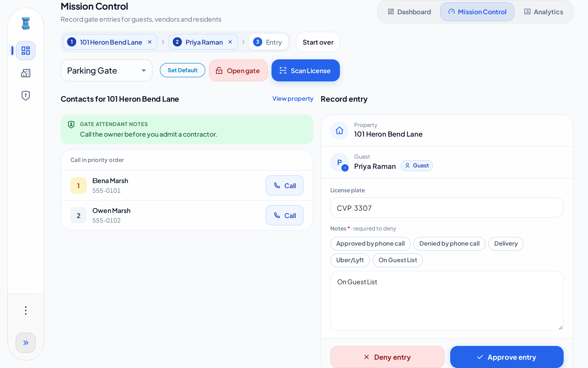Image resolution: width=588 pixels, height=368 pixels.
Task: Click the Scan License button
Action: pos(305,70)
